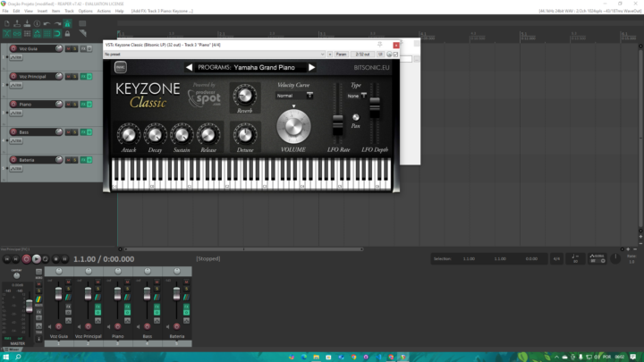Click the Reverb knob
644x362 pixels.
245,96
